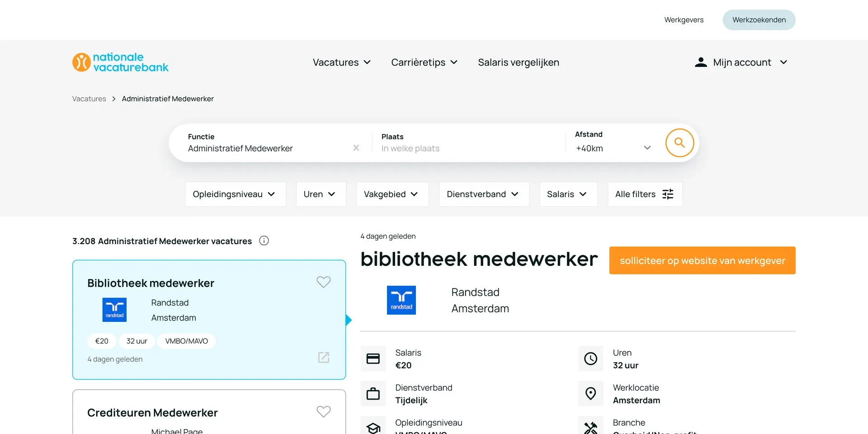Screen dimensions: 868x434
Task: Click the Opleidingsniveau graduation cap icon
Action: pyautogui.click(x=373, y=427)
